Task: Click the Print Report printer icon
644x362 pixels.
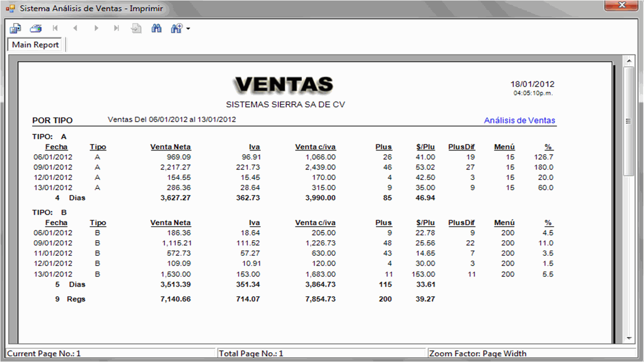Action: click(x=36, y=28)
